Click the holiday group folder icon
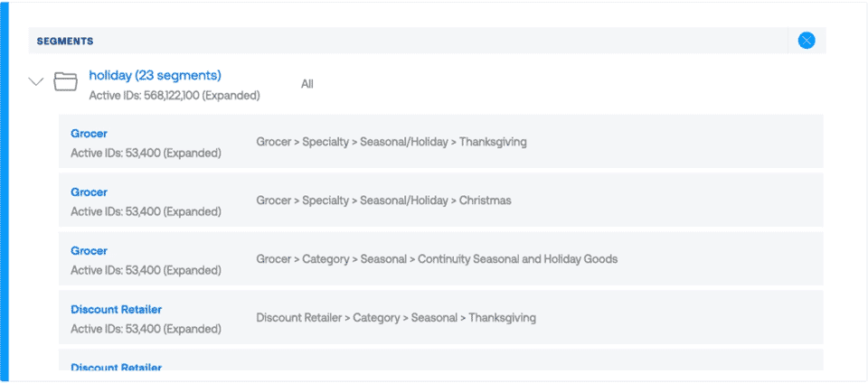The image size is (868, 383). [65, 82]
